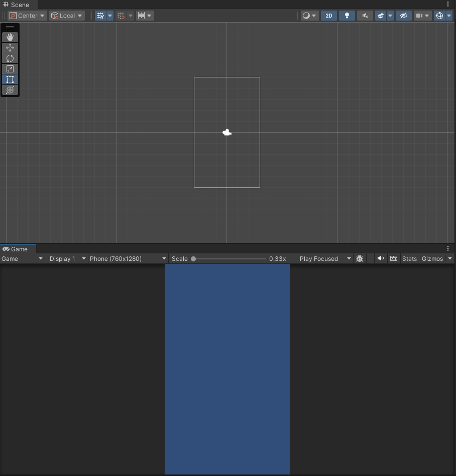456x476 pixels.
Task: Toggle scene effects button
Action: coord(381,16)
